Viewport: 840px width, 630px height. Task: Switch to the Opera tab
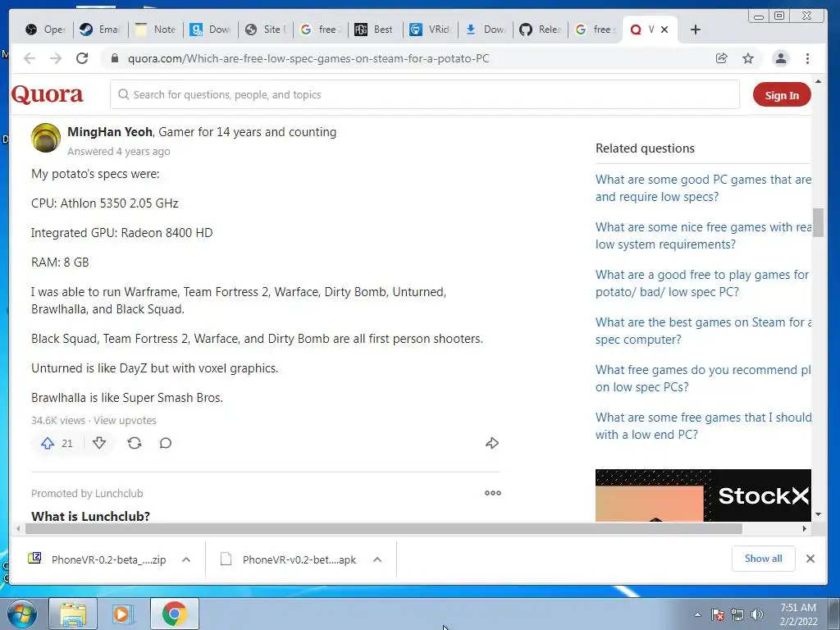coord(46,30)
